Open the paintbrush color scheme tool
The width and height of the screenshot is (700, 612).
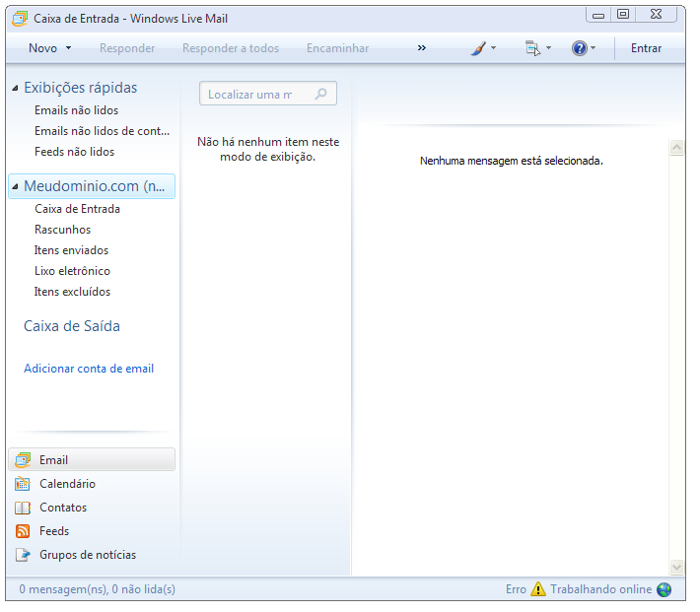[478, 48]
